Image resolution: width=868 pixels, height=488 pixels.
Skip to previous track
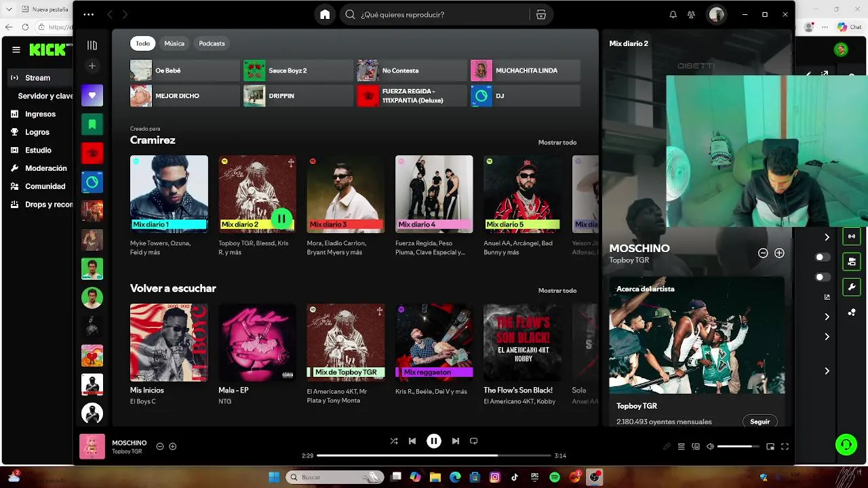tap(412, 441)
